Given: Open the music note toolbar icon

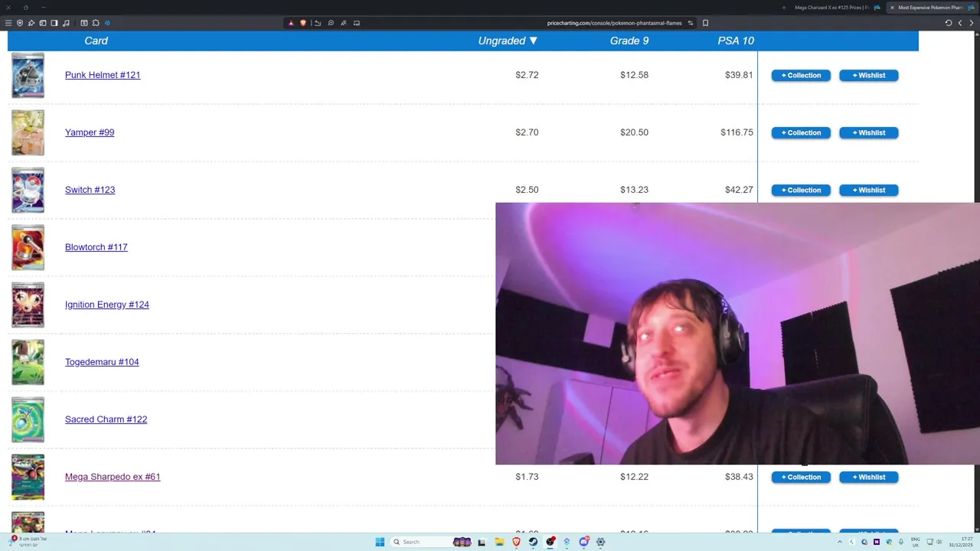Looking at the screenshot, I should [66, 23].
